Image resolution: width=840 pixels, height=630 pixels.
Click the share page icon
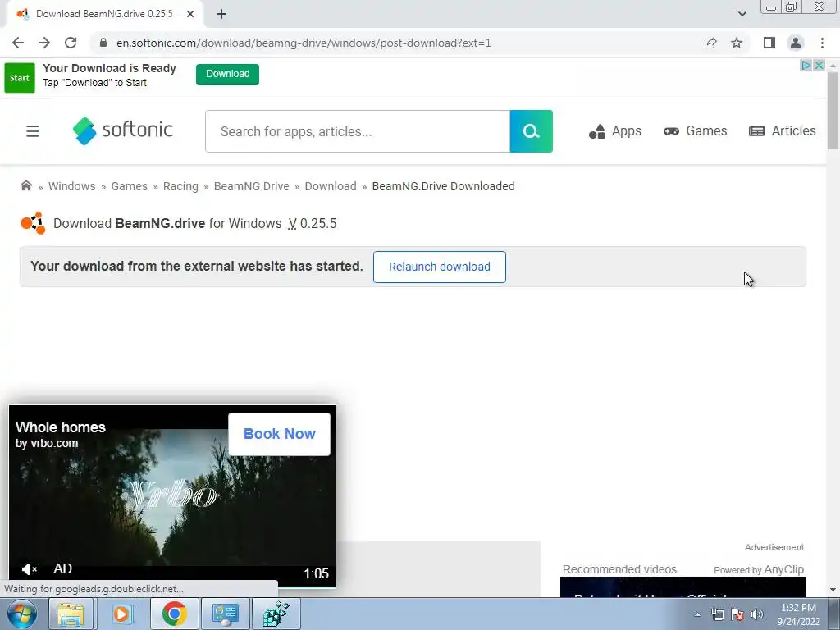point(710,43)
